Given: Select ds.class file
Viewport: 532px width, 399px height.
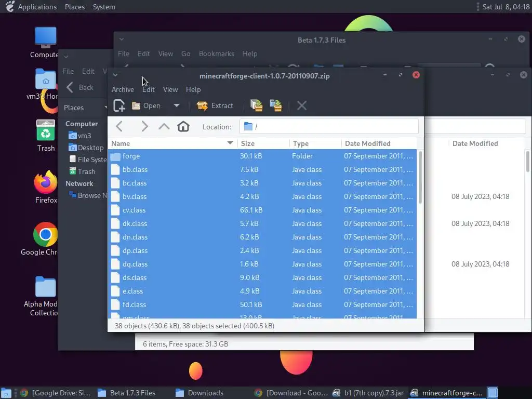Looking at the screenshot, I should pyautogui.click(x=262, y=277).
